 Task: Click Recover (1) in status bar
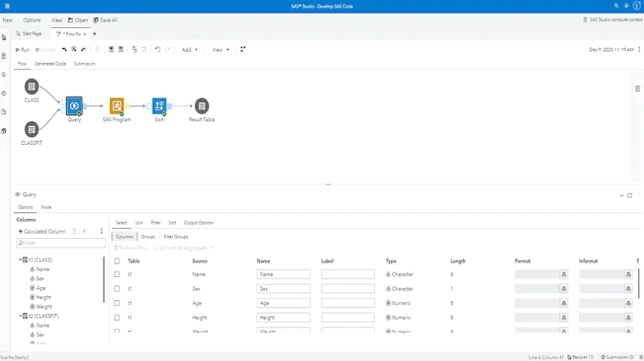(x=580, y=357)
